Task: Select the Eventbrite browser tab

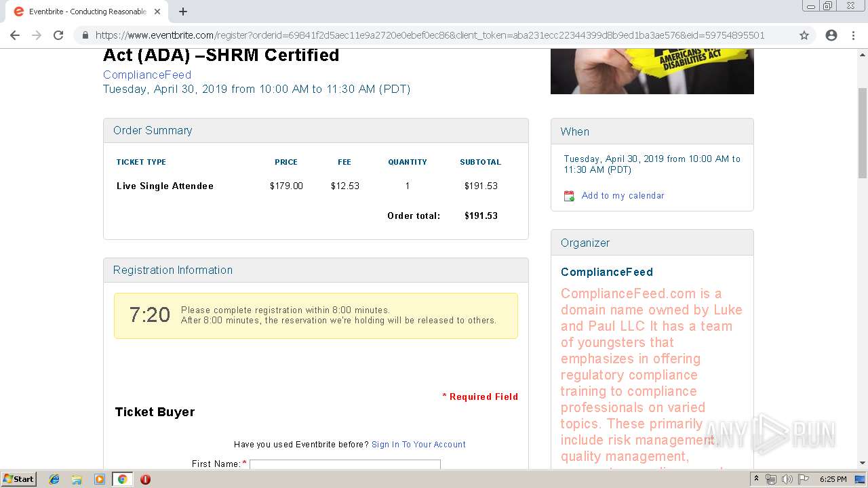Action: pos(87,12)
